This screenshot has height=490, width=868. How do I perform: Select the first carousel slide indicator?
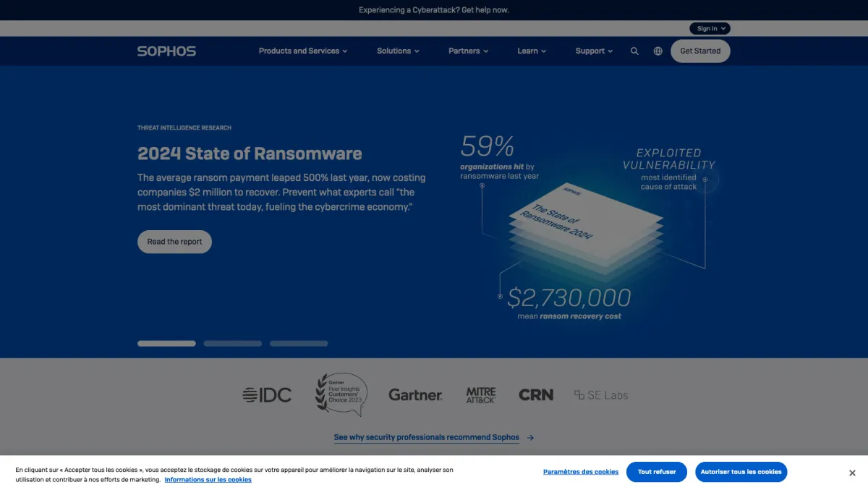click(x=166, y=344)
